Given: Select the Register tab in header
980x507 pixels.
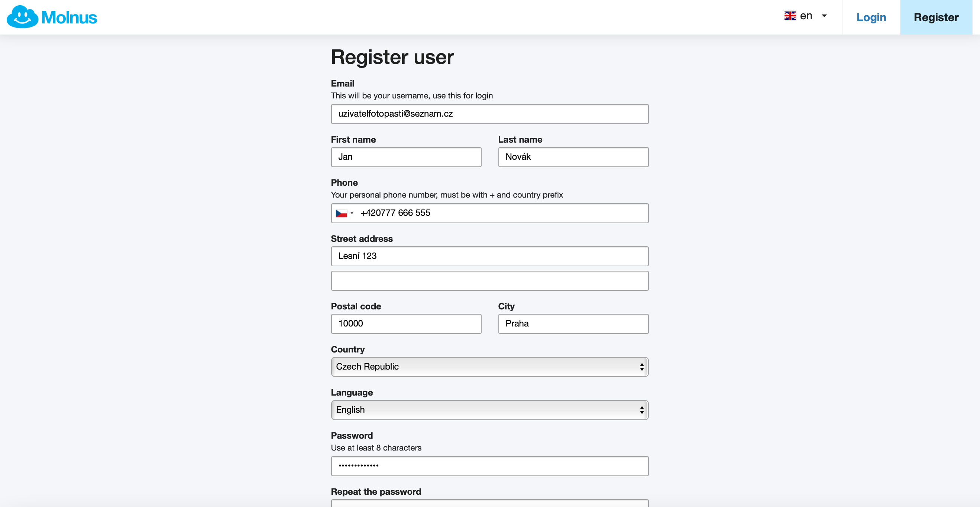Looking at the screenshot, I should point(936,17).
